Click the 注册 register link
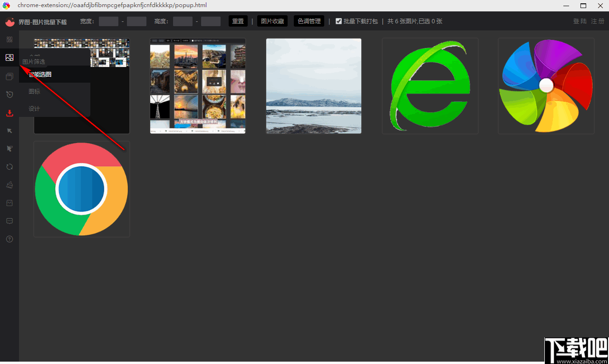The height and width of the screenshot is (364, 609). (x=598, y=21)
